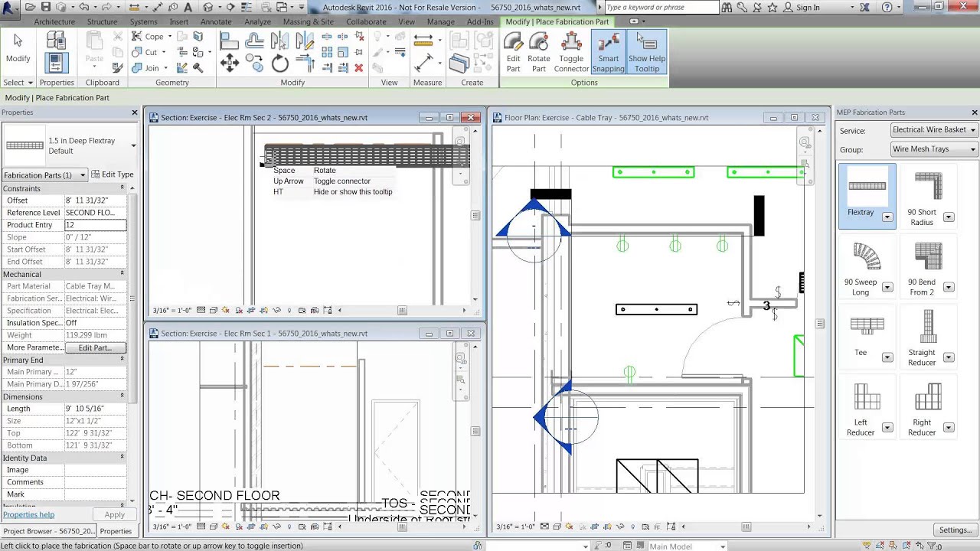980x551 pixels.
Task: Select the Flextray fabrication part
Action: [x=867, y=196]
